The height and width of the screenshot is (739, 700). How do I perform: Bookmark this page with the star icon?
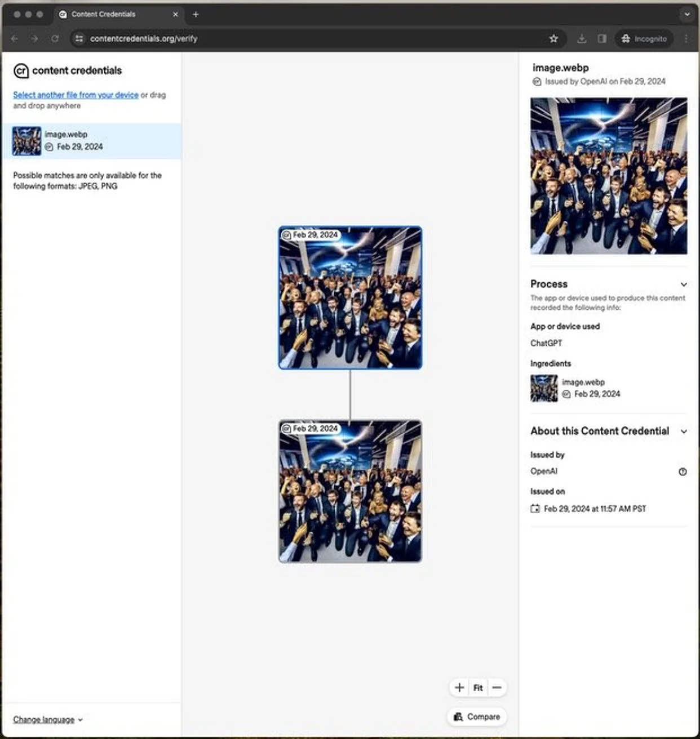tap(553, 39)
